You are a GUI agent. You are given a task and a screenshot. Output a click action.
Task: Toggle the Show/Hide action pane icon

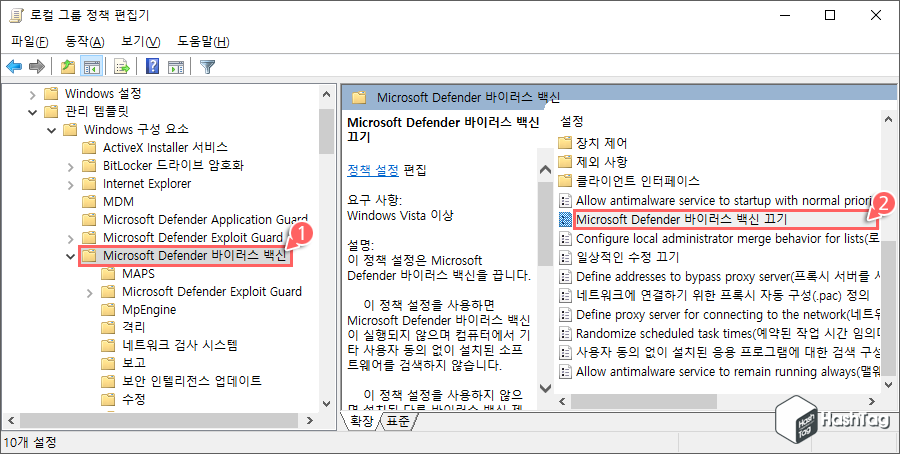point(176,67)
